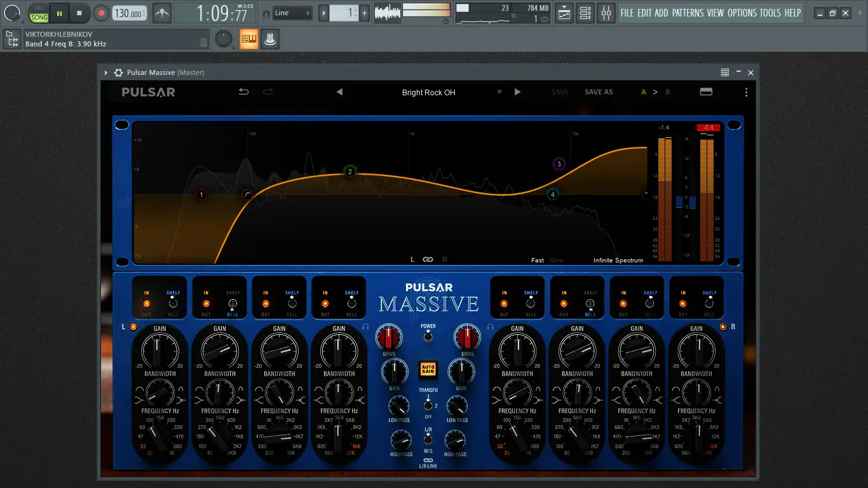Copy A to B with the arrow
The width and height of the screenshot is (868, 488).
coord(655,92)
